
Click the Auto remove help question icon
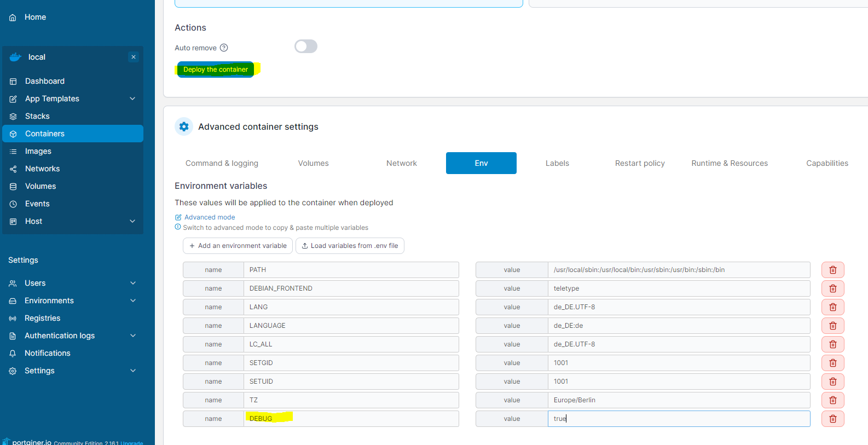(x=224, y=48)
